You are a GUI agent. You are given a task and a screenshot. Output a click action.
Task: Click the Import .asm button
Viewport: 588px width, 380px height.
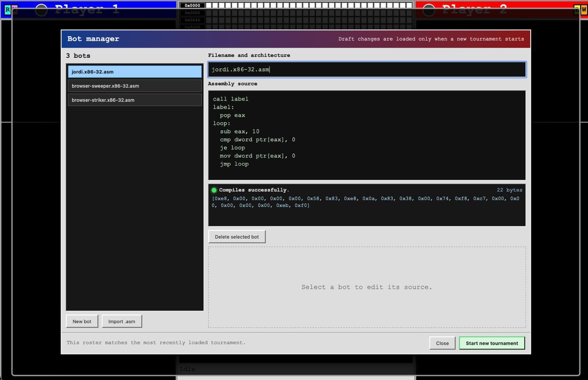coord(122,321)
